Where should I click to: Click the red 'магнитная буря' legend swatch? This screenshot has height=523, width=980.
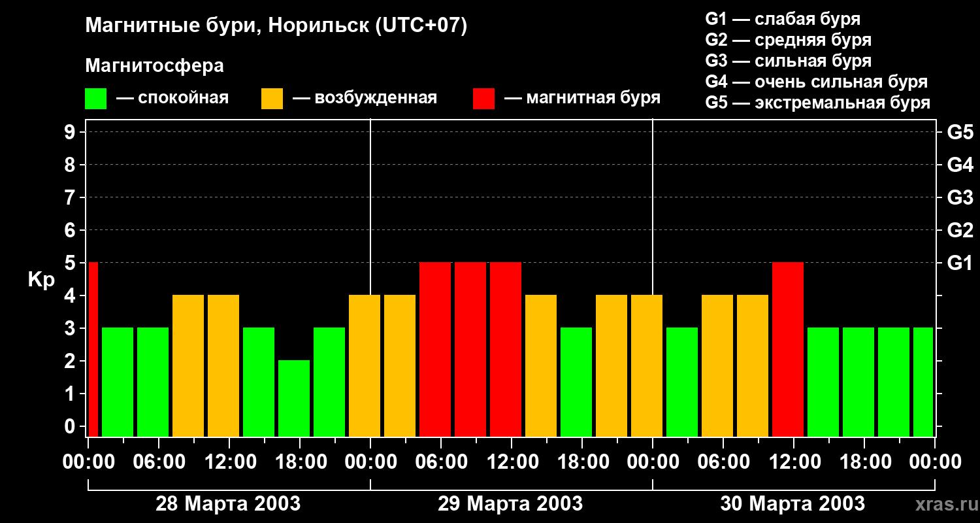tap(483, 99)
